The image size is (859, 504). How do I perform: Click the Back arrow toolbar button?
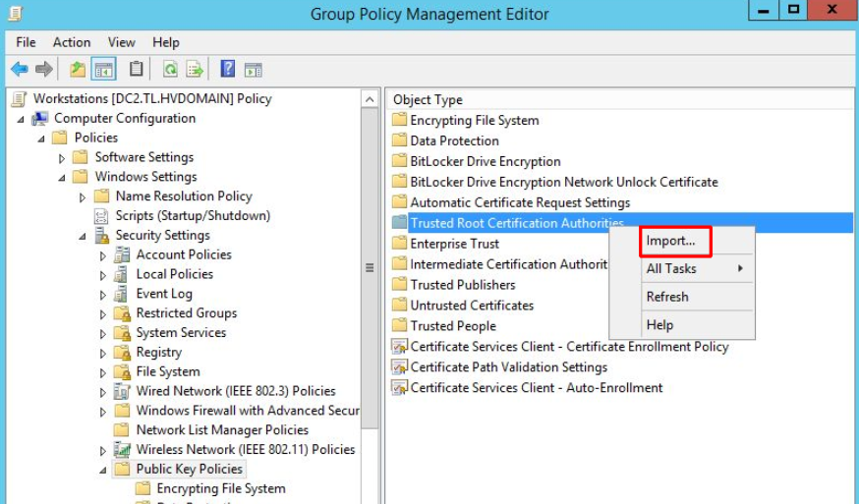[x=19, y=69]
